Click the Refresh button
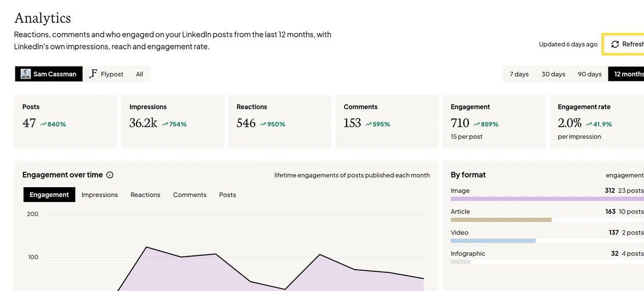Viewport: 644px width, 291px height. 625,44
